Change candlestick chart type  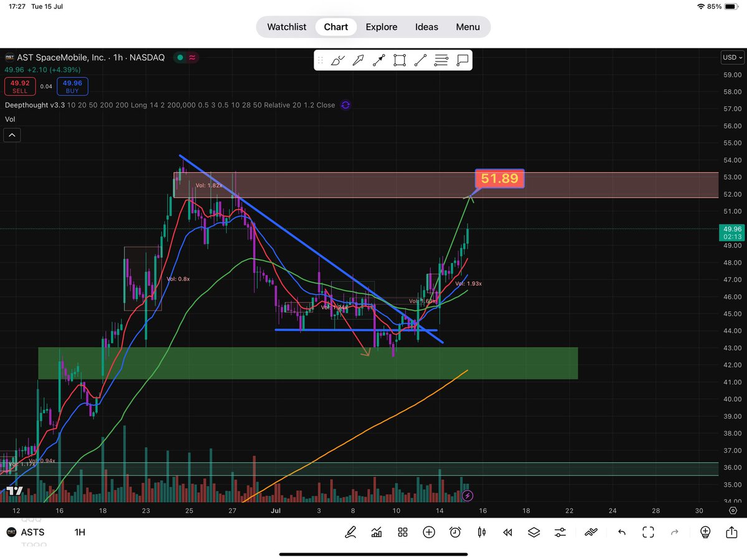(481, 533)
